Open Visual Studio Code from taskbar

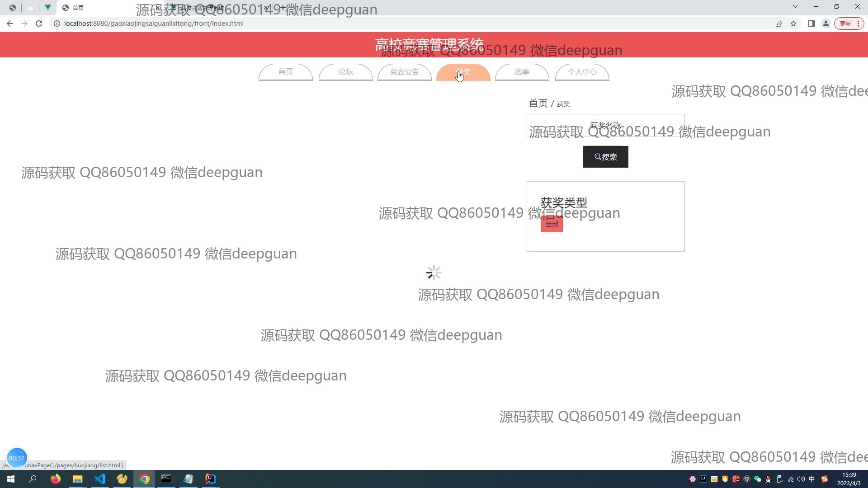[x=100, y=479]
